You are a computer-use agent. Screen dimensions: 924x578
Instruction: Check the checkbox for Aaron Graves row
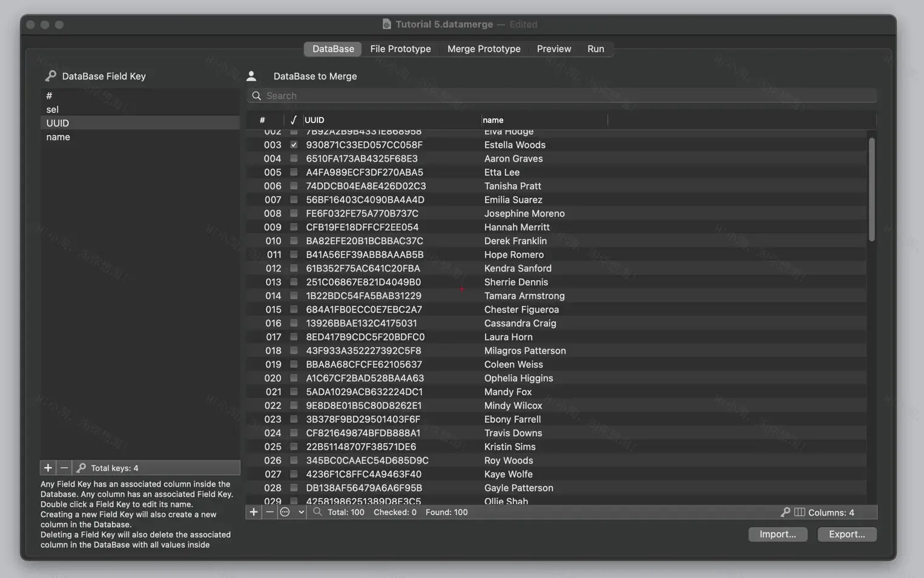point(294,158)
